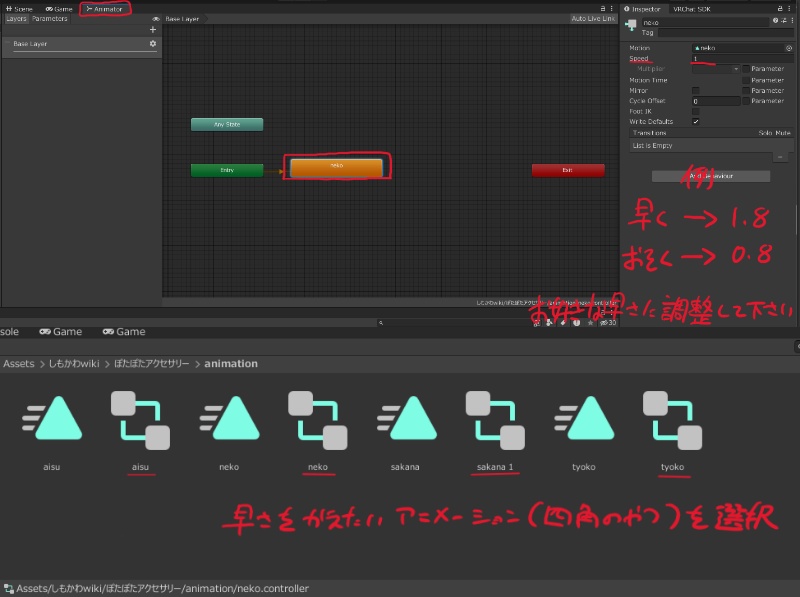Check the Parameter checkbox next to Motion Time
This screenshot has height=597, width=800.
745,80
